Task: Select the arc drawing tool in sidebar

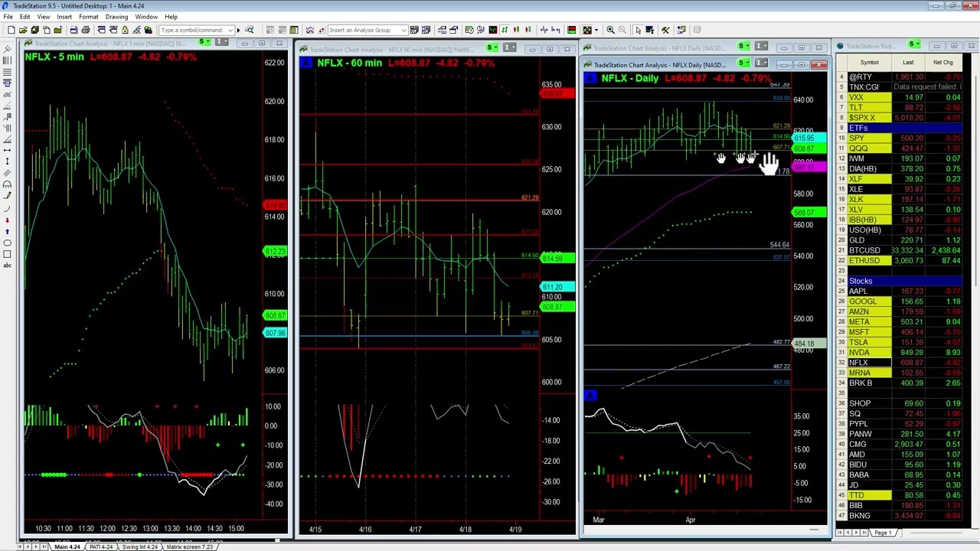Action: [7, 208]
